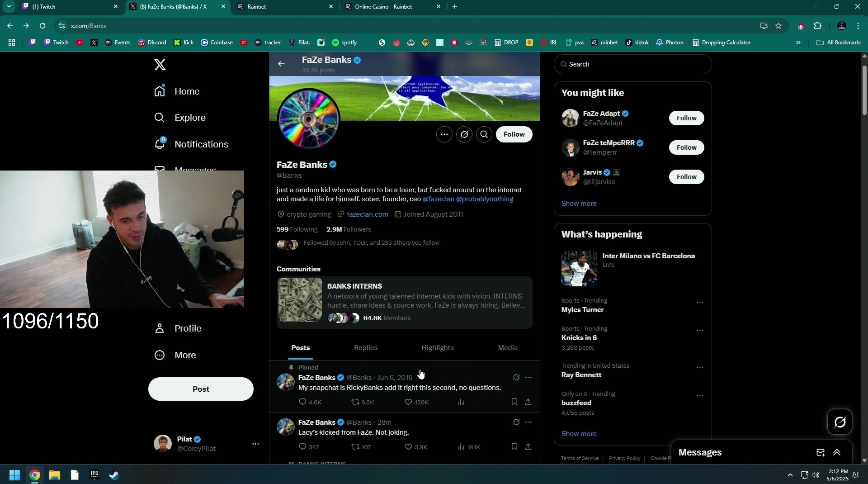The height and width of the screenshot is (484, 868).
Task: Reload the page in Chrome
Action: (x=42, y=26)
